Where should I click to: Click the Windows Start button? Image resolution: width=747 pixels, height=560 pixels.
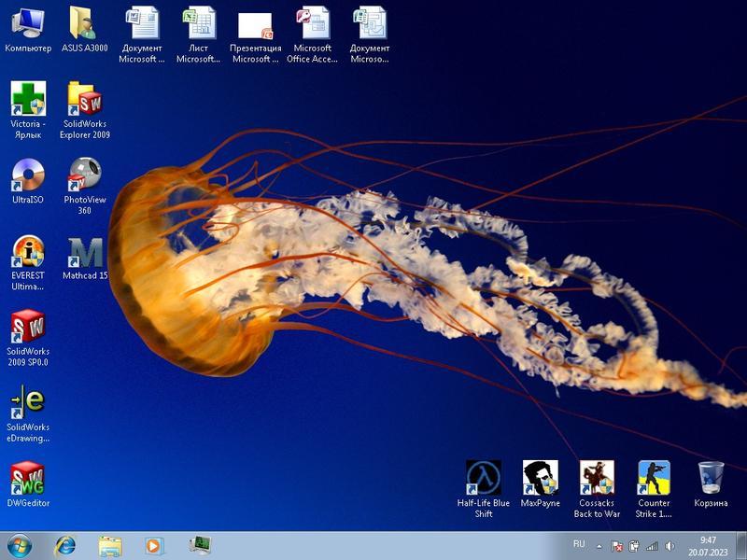coord(19,545)
